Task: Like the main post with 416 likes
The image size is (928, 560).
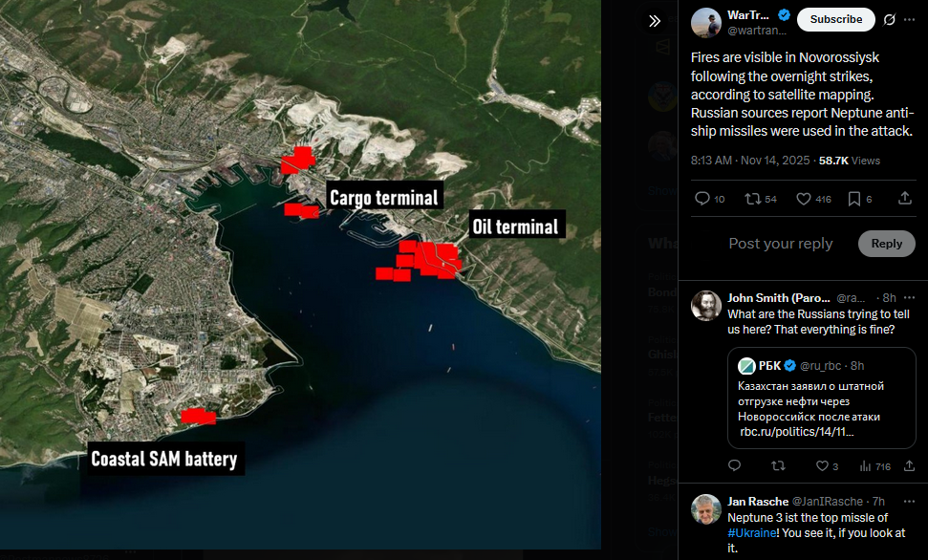Action: 813,199
